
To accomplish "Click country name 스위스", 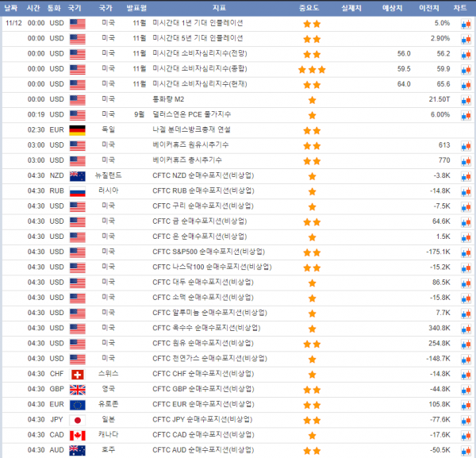I will click(x=109, y=374).
